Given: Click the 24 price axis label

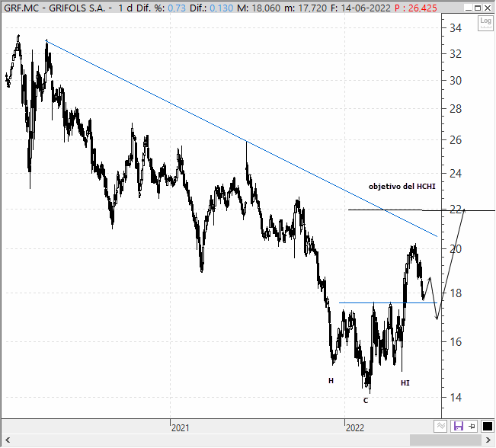Looking at the screenshot, I should (x=456, y=174).
